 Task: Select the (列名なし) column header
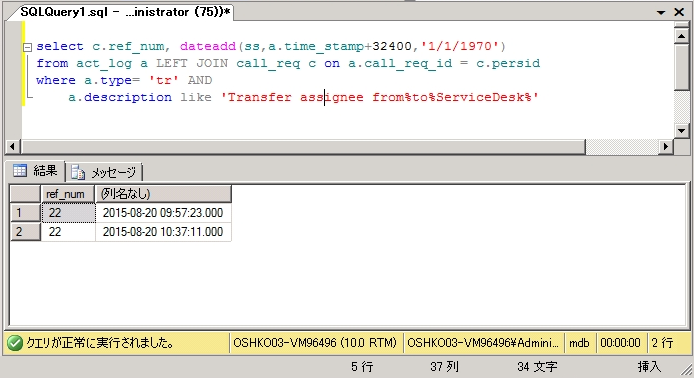coord(163,194)
